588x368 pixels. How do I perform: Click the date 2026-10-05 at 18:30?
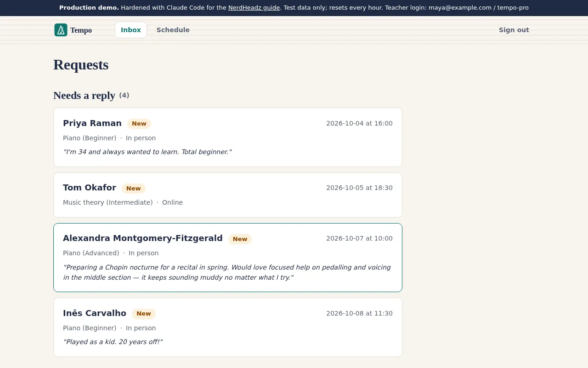(360, 188)
